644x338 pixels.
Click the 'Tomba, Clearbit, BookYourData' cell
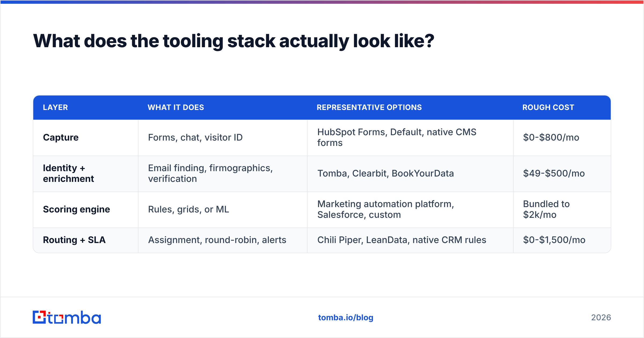coord(410,174)
